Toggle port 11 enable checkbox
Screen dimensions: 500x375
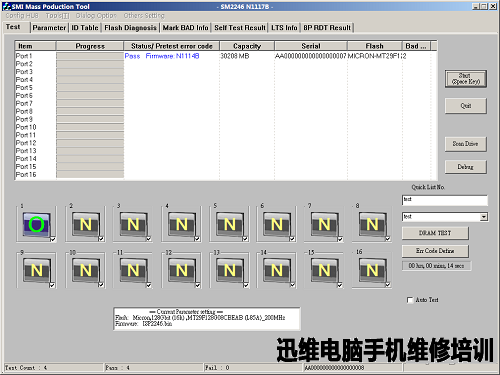pyautogui.click(x=149, y=285)
